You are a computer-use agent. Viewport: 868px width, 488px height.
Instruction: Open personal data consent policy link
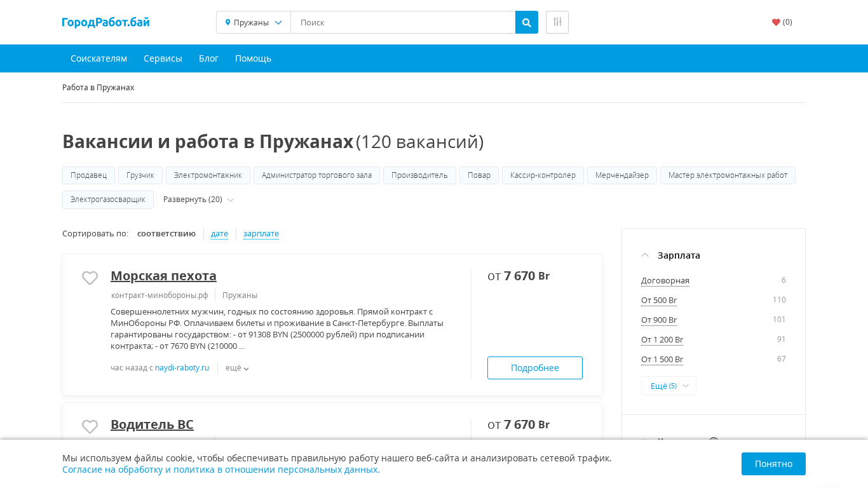pyautogui.click(x=220, y=470)
